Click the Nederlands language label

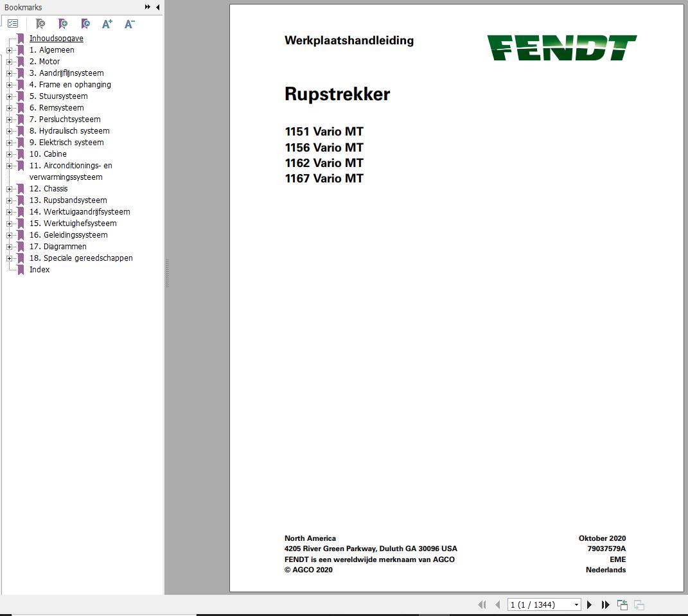pos(606,570)
